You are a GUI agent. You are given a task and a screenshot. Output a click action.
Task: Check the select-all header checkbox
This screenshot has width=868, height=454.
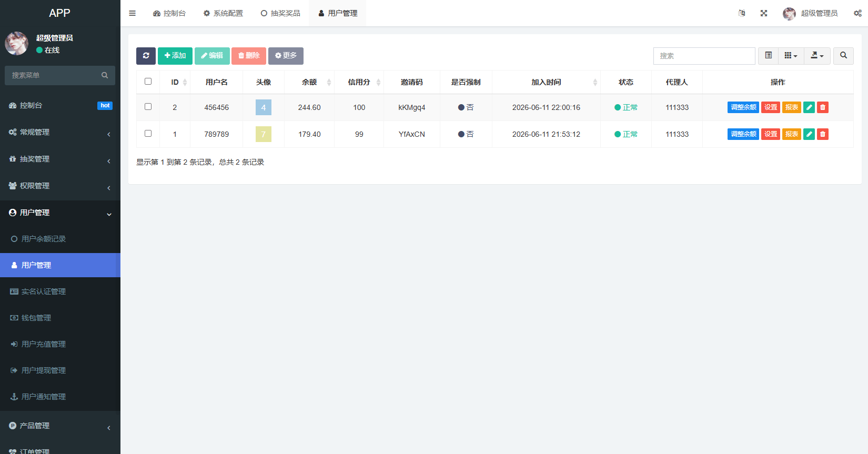(148, 82)
